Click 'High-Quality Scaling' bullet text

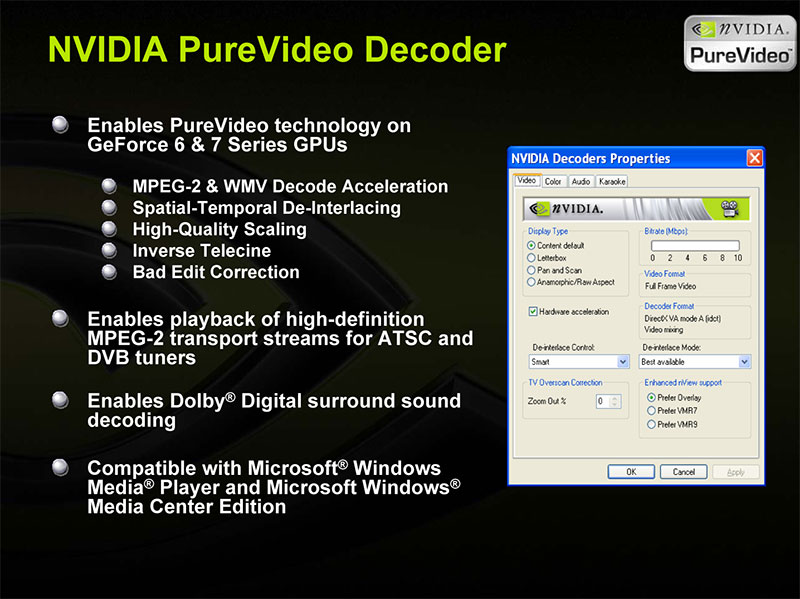point(219,229)
